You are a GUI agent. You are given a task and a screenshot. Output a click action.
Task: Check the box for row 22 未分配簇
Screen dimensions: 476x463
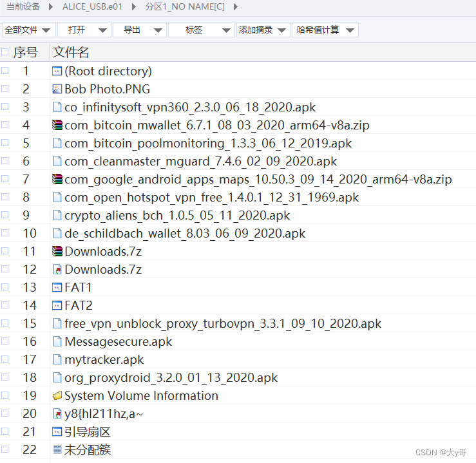[5, 449]
